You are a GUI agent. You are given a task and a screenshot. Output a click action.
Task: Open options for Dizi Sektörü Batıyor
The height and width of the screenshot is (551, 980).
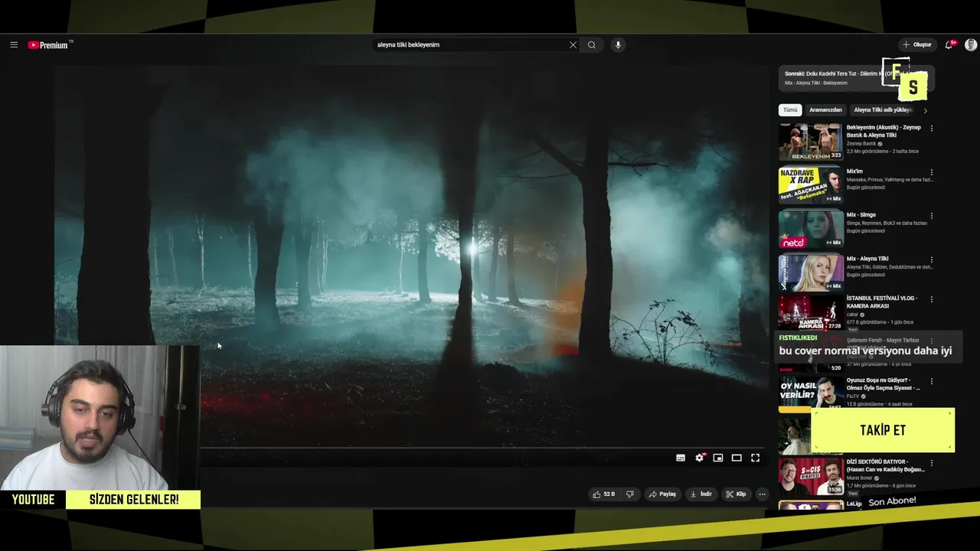tap(932, 463)
